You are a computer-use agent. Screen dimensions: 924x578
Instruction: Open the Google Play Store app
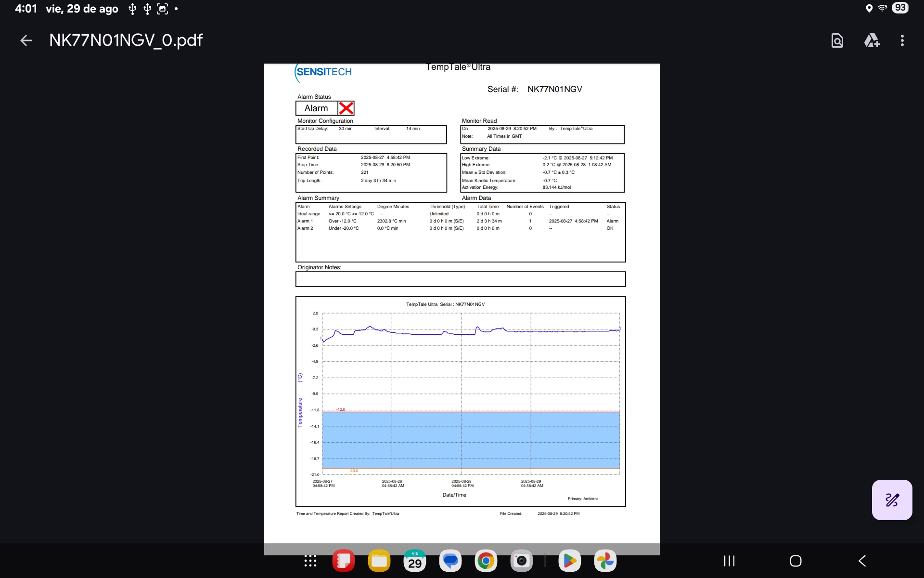[570, 561]
